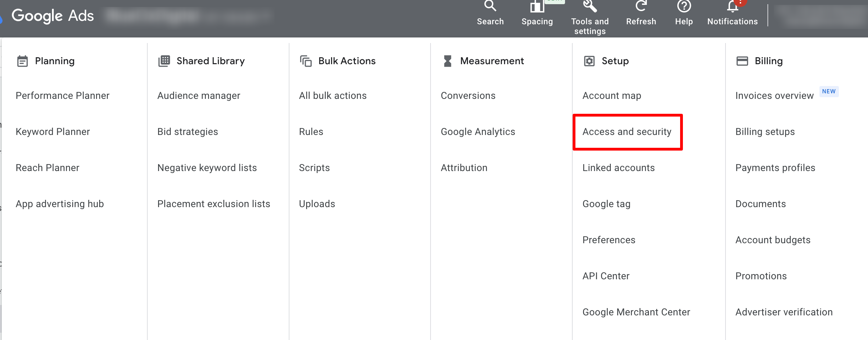Open Audience manager
This screenshot has height=340, width=868.
(199, 96)
